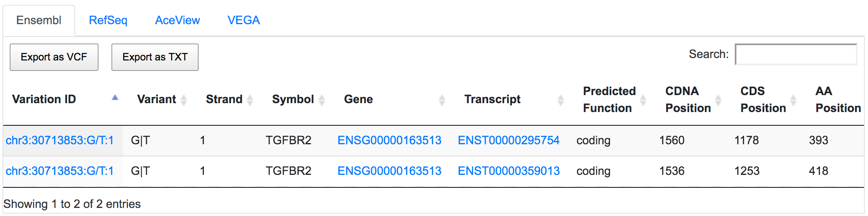The image size is (868, 216).
Task: Click the Variant column sort icon
Action: pyautogui.click(x=184, y=100)
